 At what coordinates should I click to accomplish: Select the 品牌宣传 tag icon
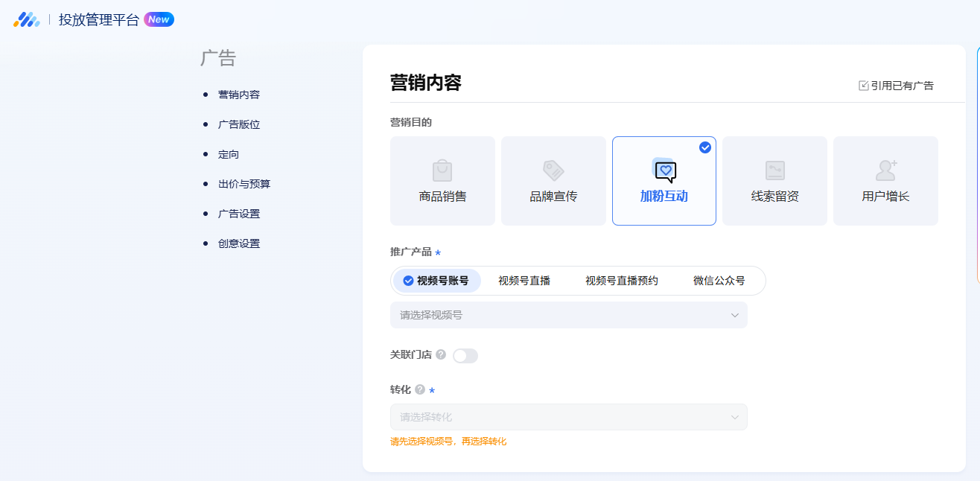[553, 171]
